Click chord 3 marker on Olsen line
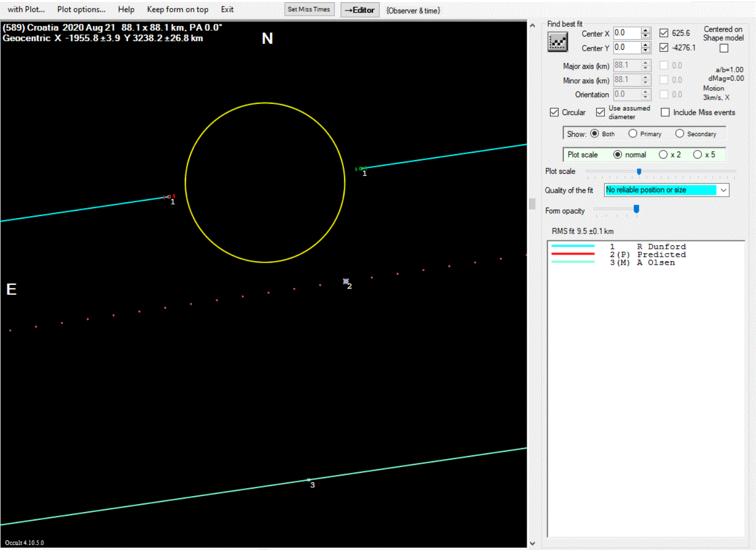 (x=309, y=480)
